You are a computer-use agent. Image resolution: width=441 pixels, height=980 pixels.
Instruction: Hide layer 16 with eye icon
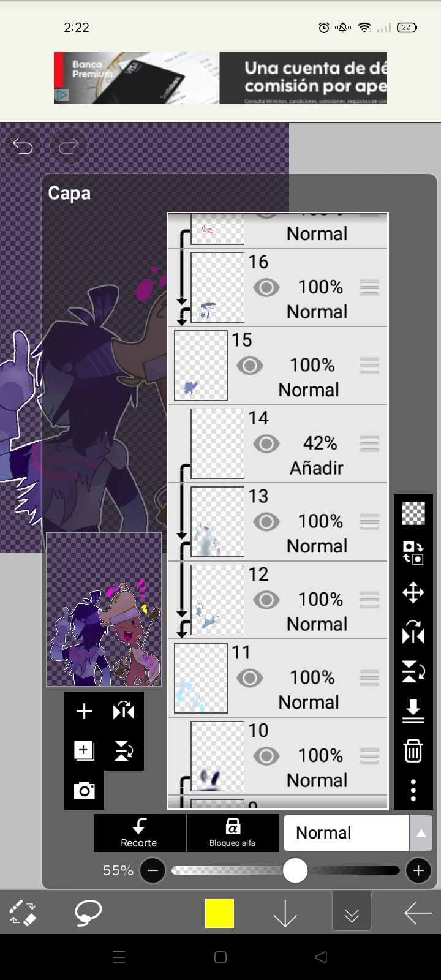pyautogui.click(x=266, y=287)
